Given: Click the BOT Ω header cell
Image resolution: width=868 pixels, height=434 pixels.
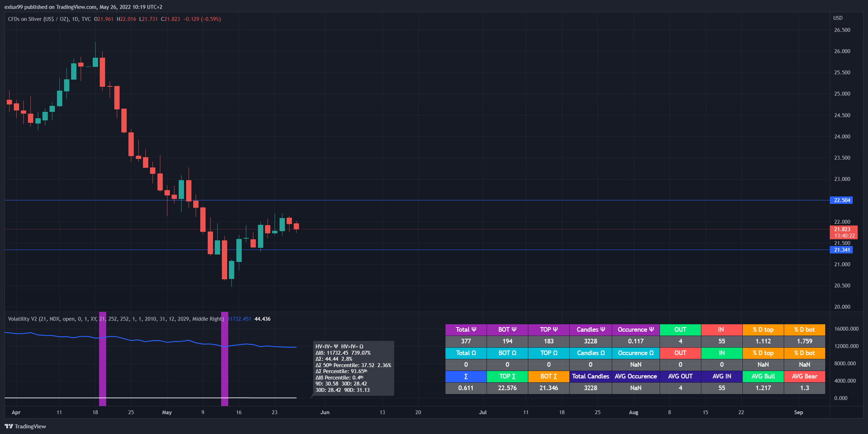Looking at the screenshot, I should (507, 353).
